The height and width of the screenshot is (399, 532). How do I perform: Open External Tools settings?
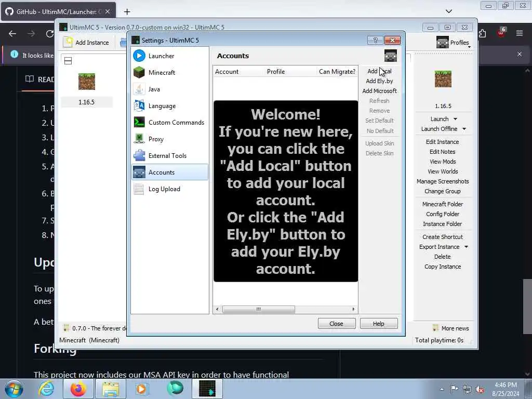click(170, 156)
